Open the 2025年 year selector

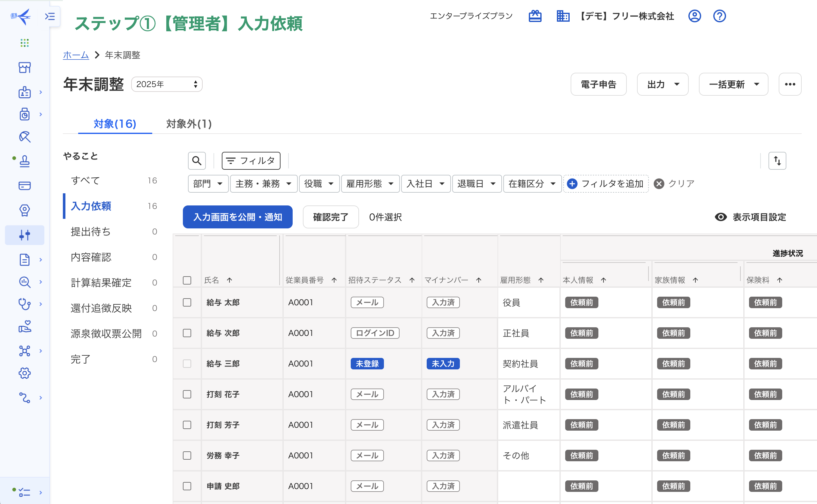click(x=167, y=84)
